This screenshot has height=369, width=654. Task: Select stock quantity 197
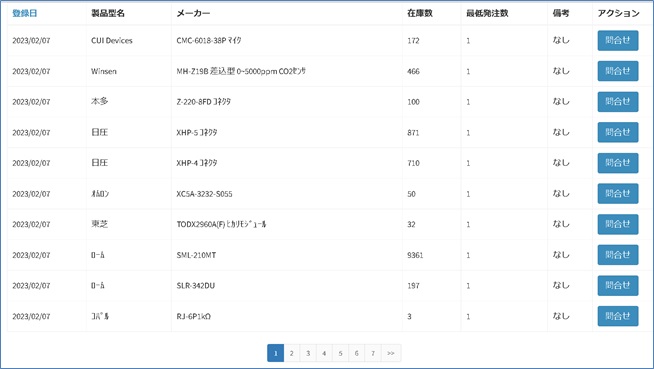coord(413,286)
